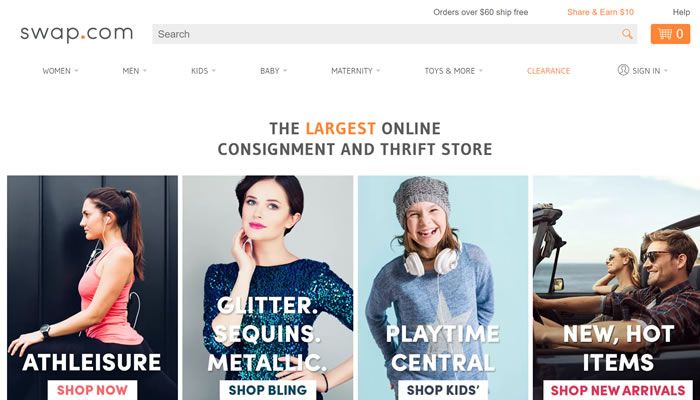This screenshot has width=700, height=400.
Task: Expand the Women dropdown arrow
Action: click(x=76, y=71)
